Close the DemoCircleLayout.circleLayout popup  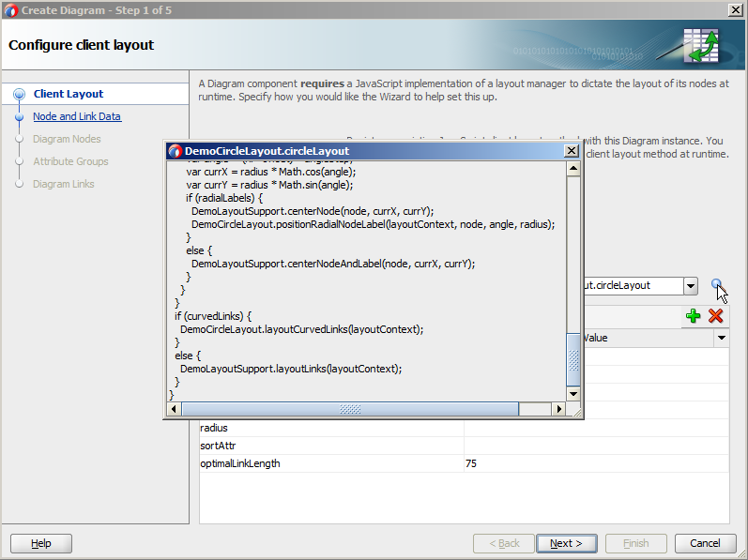point(571,151)
